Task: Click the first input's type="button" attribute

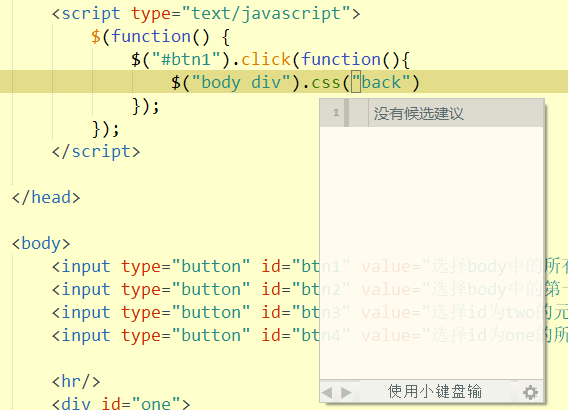Action: [185, 267]
